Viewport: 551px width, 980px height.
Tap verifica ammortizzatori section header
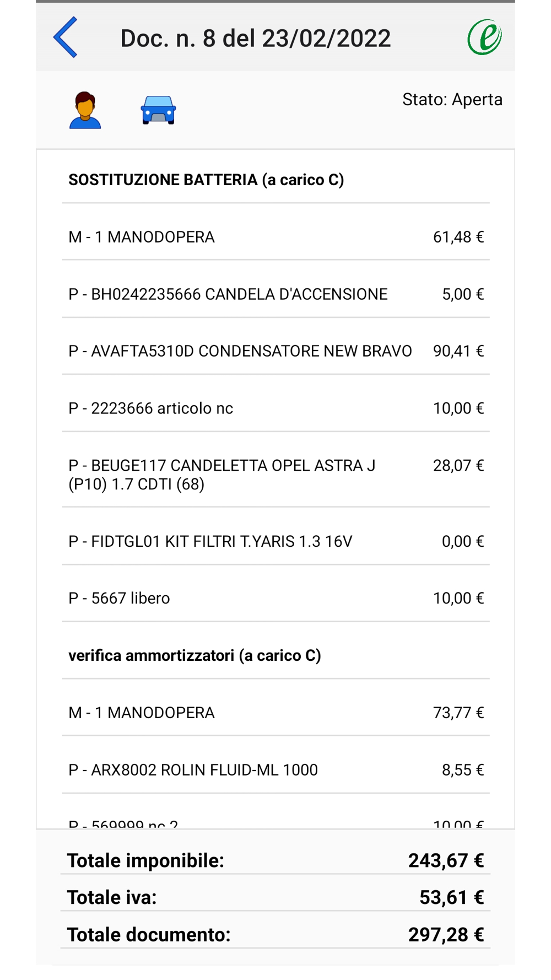point(195,655)
